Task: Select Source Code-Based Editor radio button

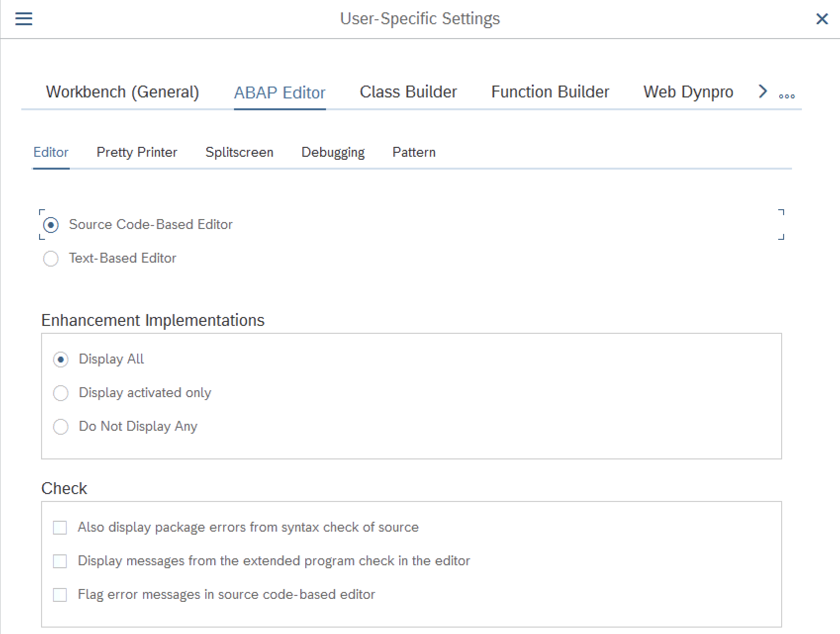Action: [51, 225]
